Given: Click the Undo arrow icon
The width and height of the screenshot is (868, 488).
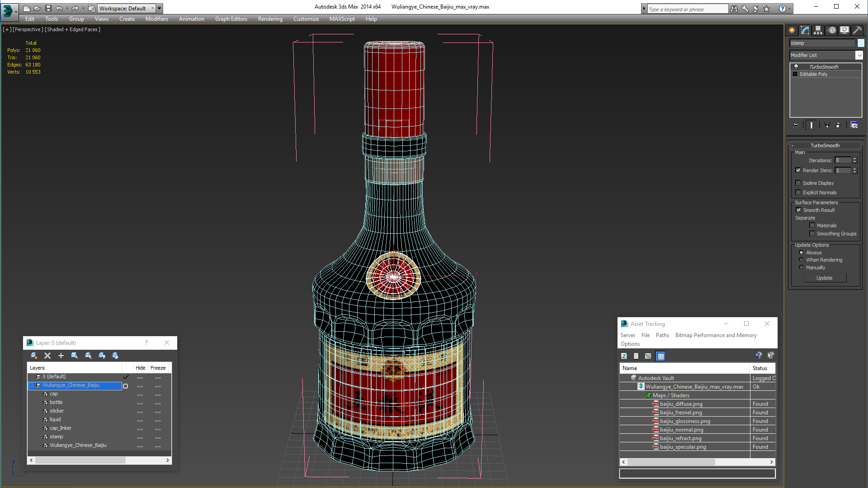Looking at the screenshot, I should 59,8.
